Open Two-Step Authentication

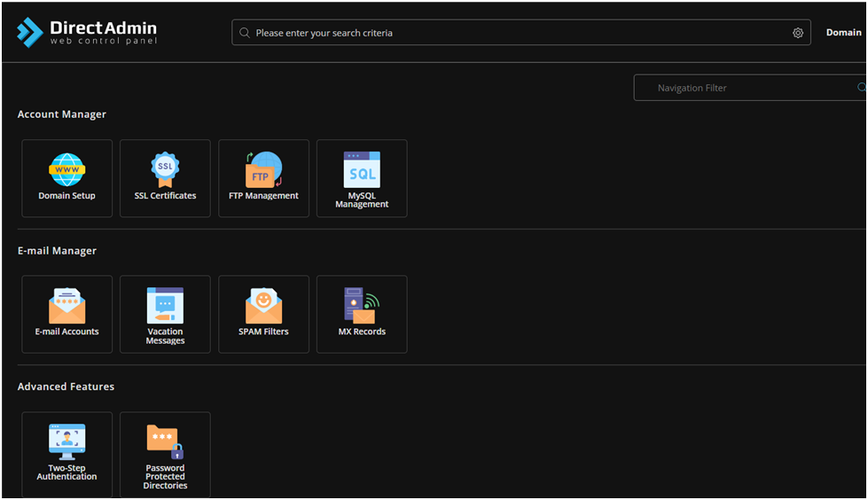point(67,455)
